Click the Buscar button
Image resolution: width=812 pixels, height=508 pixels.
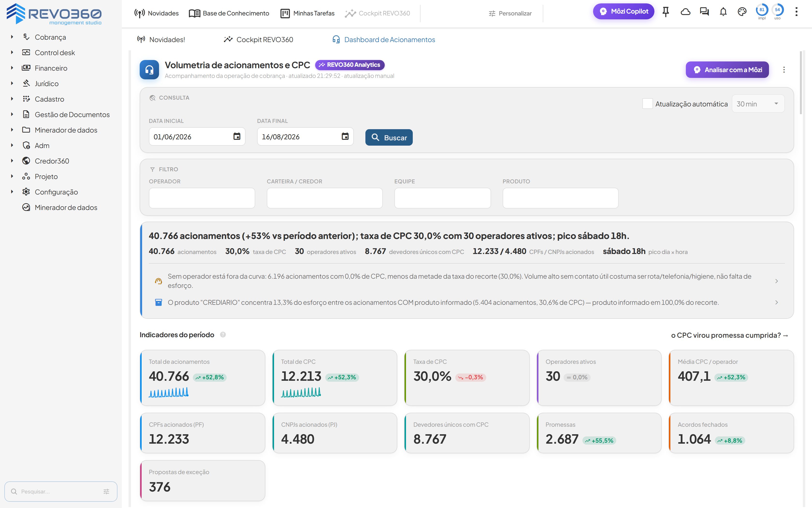click(x=389, y=137)
